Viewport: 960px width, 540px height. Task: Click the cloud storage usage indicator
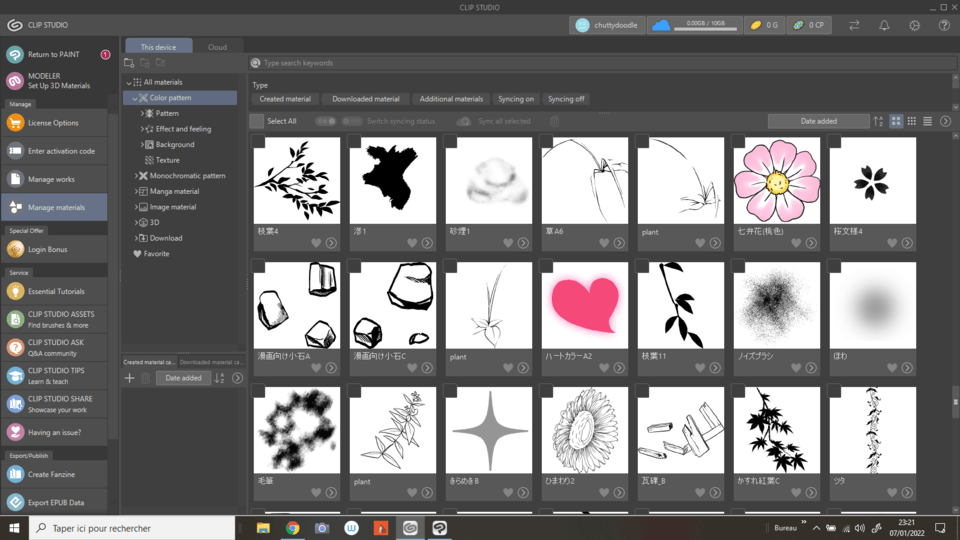[694, 25]
